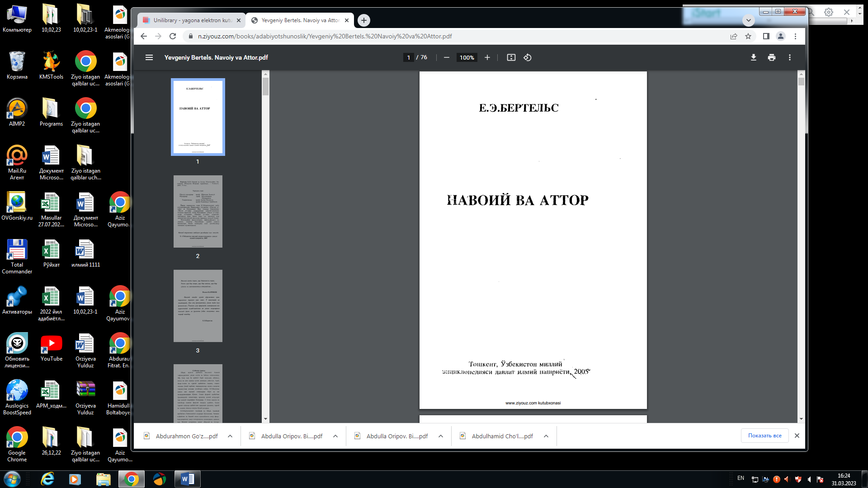This screenshot has height=488, width=868.
Task: Switch to the Unilibrary tab
Action: (x=190, y=20)
